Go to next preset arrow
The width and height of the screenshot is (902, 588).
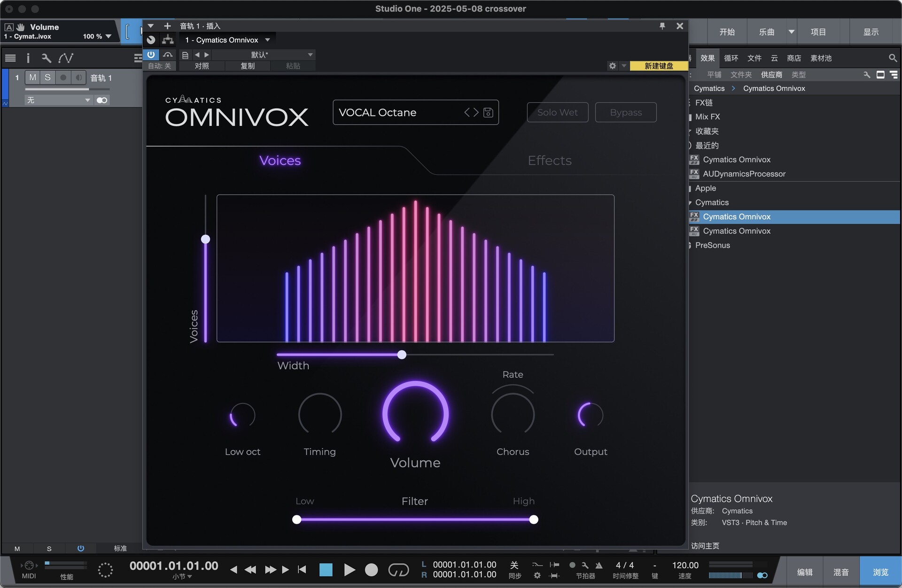(207, 55)
